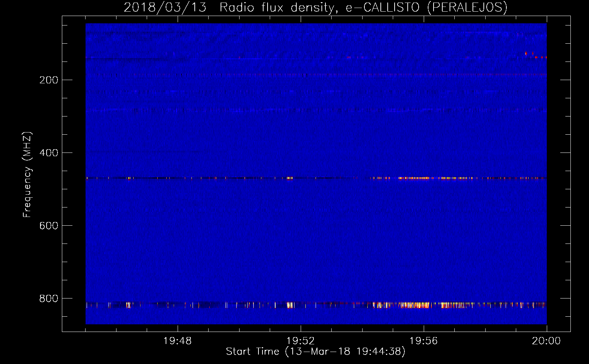Click the date "2018/03/13" in the title

(x=165, y=8)
